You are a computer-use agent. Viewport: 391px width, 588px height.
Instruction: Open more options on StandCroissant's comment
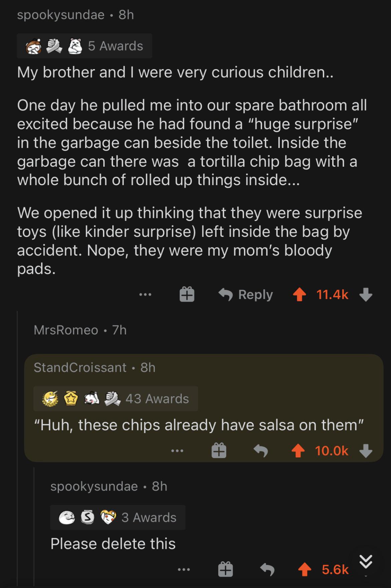coord(177,451)
